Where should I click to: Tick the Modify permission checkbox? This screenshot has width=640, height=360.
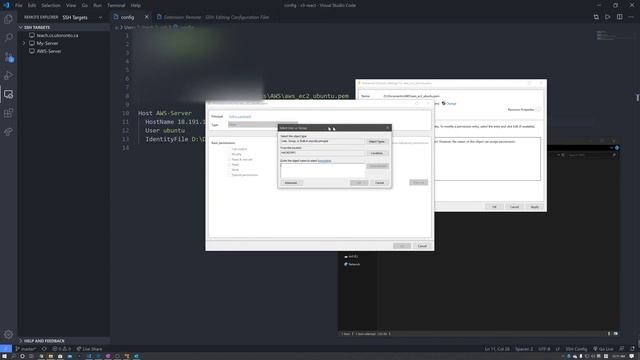tap(229, 154)
